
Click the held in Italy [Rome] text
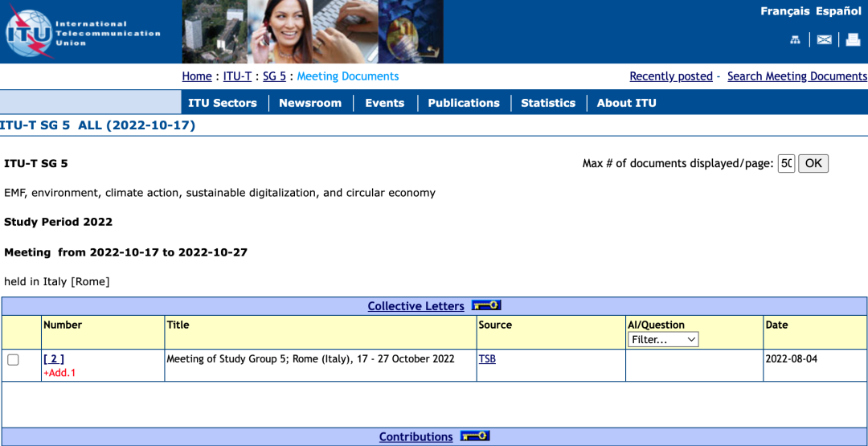coord(56,282)
